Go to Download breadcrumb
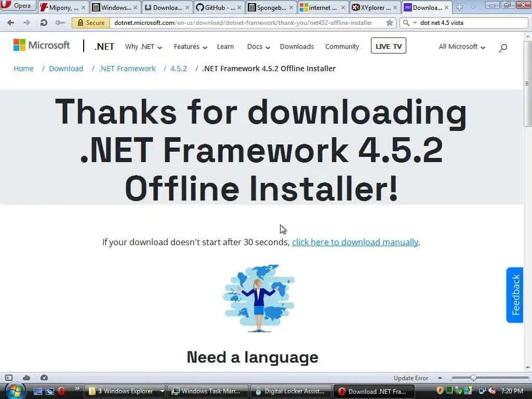The height and width of the screenshot is (399, 532). click(x=66, y=69)
